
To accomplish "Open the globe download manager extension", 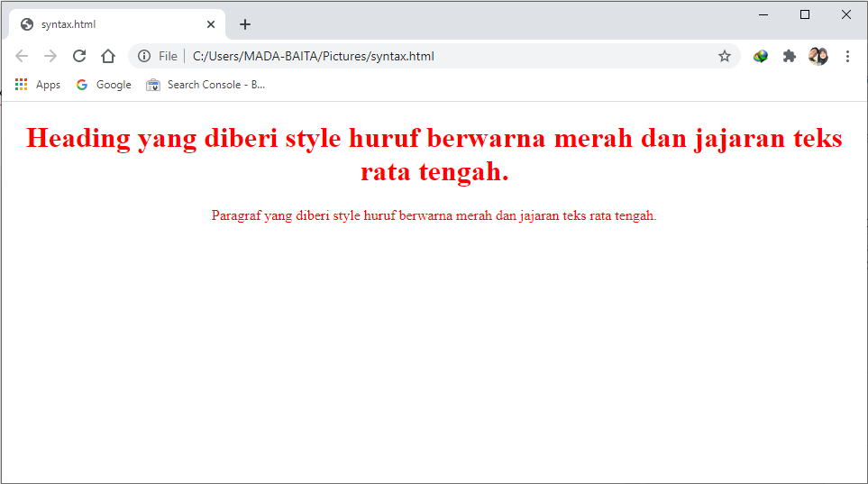I will (x=761, y=56).
